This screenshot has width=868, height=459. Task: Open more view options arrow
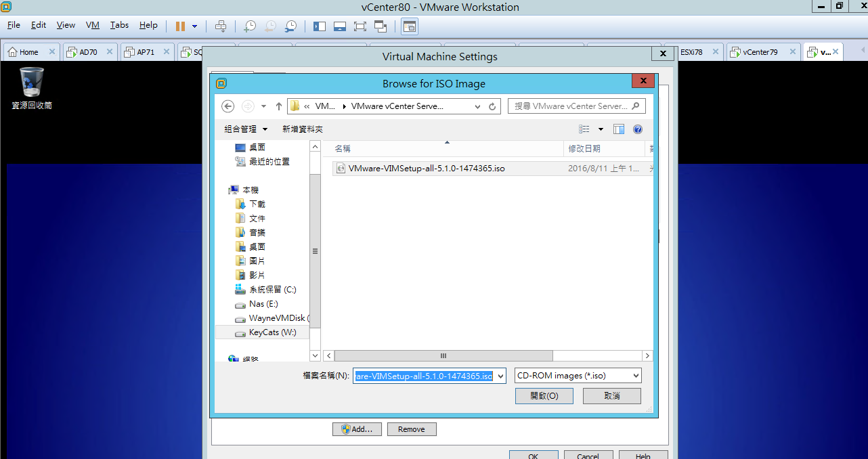click(601, 129)
